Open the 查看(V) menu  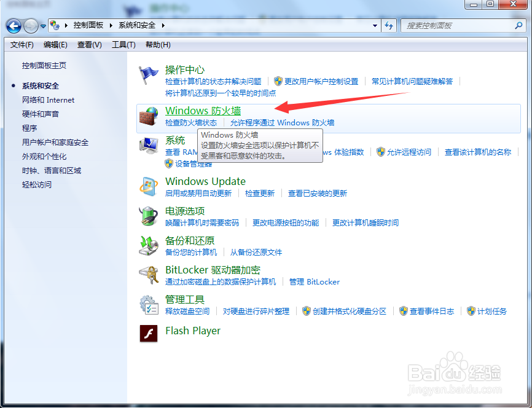[x=89, y=45]
